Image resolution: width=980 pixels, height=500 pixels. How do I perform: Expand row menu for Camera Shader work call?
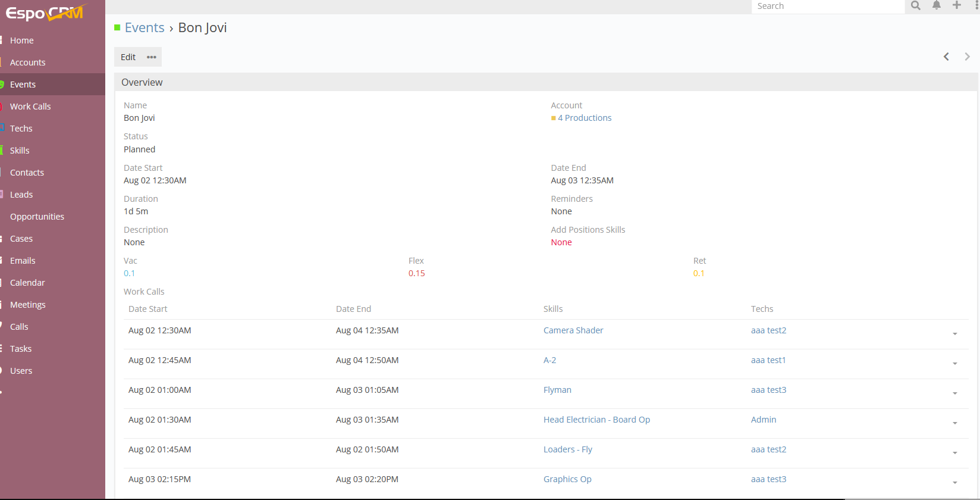tap(954, 334)
